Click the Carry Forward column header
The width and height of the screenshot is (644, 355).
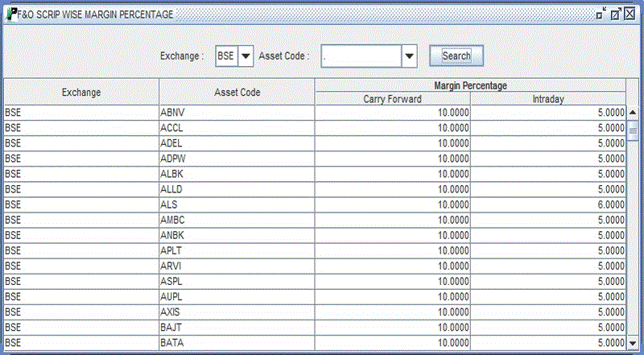(392, 99)
